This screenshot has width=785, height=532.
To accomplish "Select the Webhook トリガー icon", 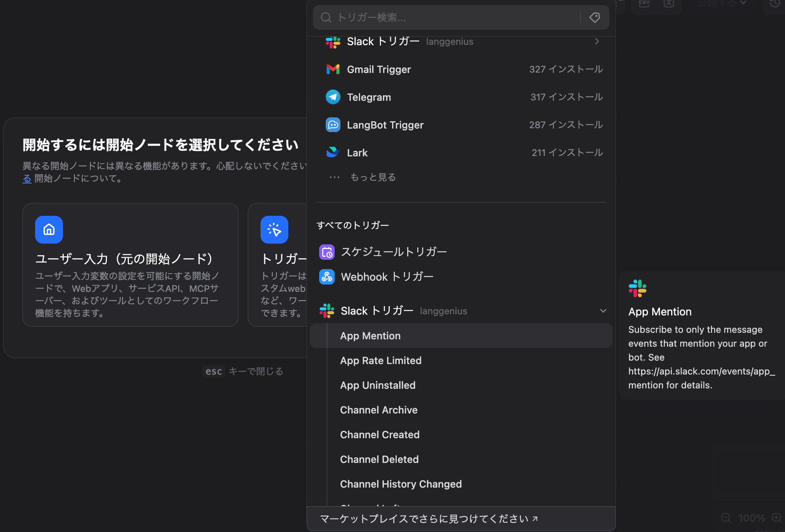I will (327, 277).
